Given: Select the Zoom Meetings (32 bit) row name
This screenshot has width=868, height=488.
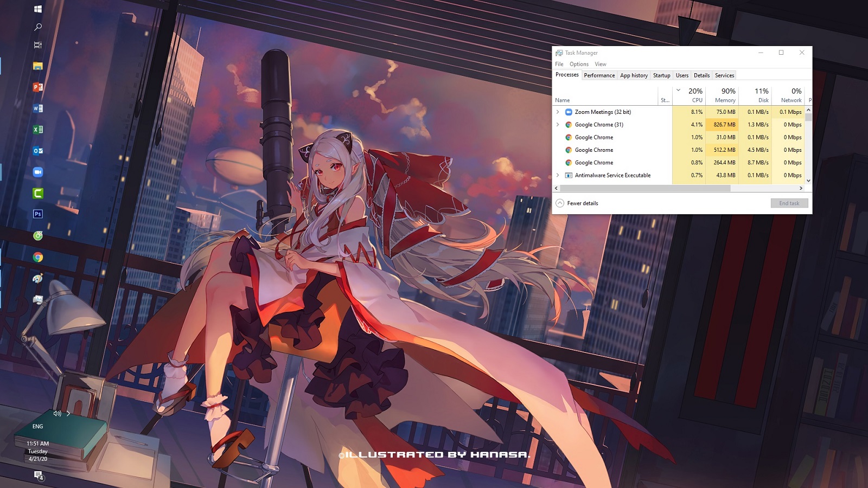Looking at the screenshot, I should coord(603,112).
